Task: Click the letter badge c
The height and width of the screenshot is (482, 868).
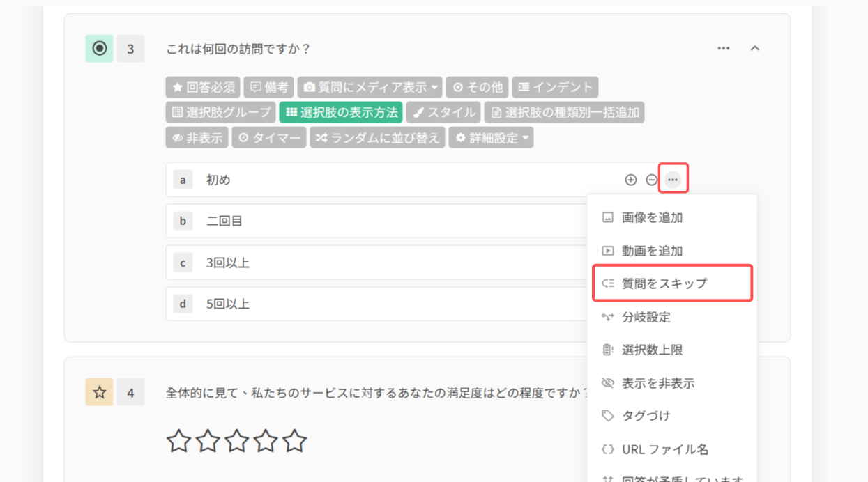Action: pos(183,263)
